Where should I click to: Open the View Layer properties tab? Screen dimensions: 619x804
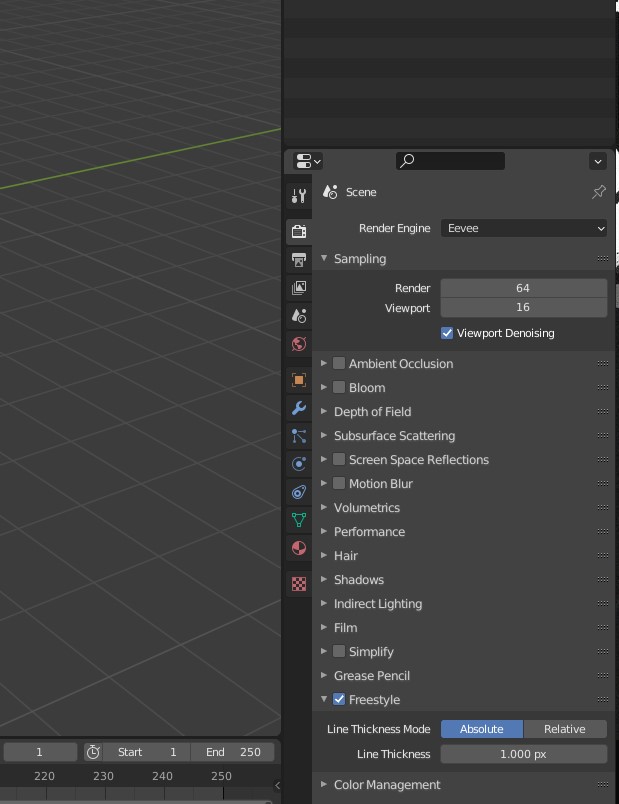click(x=299, y=288)
